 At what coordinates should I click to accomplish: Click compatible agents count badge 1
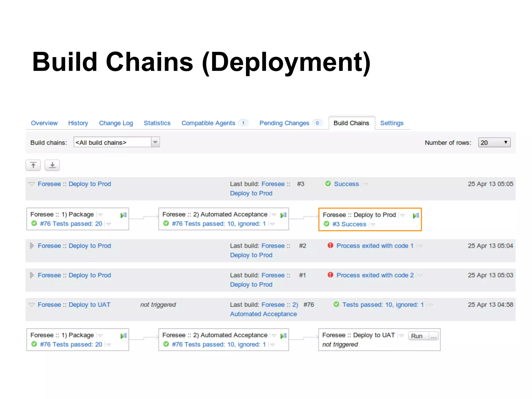click(243, 123)
